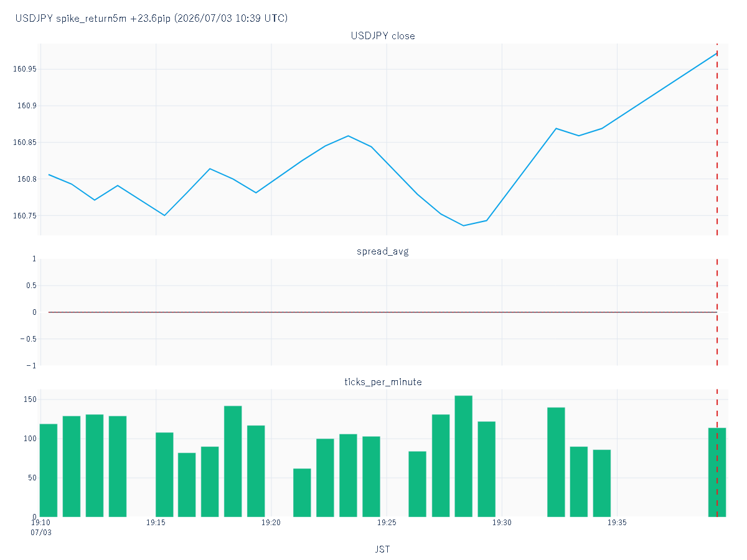Click the 160.75 y-axis label
747x560 pixels.
25,216
